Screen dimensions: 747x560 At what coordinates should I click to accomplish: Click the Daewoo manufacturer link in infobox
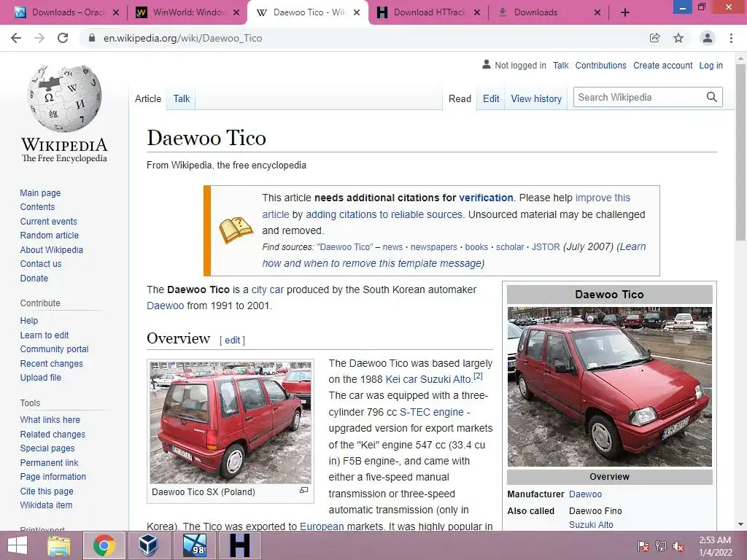[x=585, y=494]
